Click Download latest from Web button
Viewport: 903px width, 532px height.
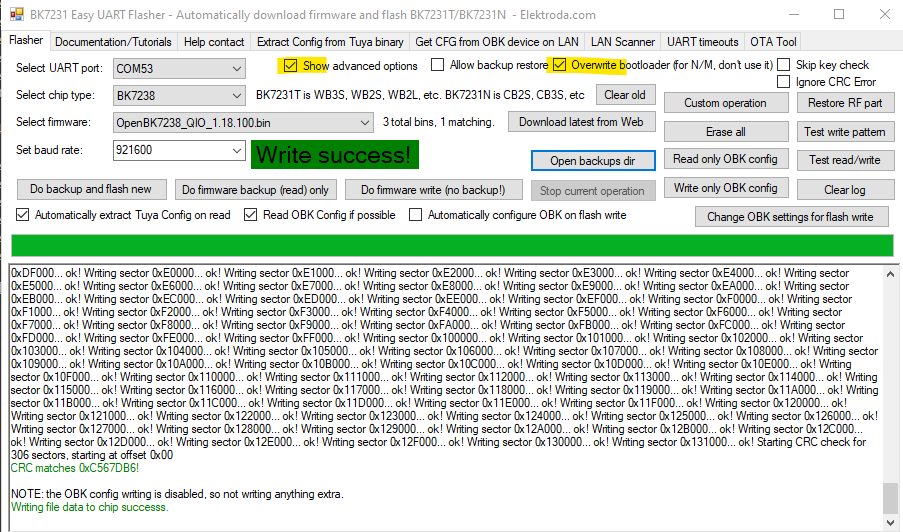[x=581, y=122]
